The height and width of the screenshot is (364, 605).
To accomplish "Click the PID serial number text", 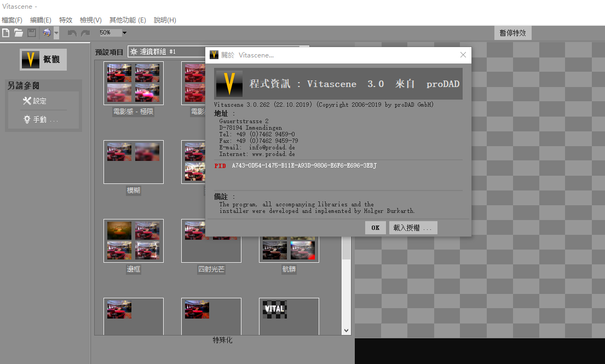I will coord(304,166).
